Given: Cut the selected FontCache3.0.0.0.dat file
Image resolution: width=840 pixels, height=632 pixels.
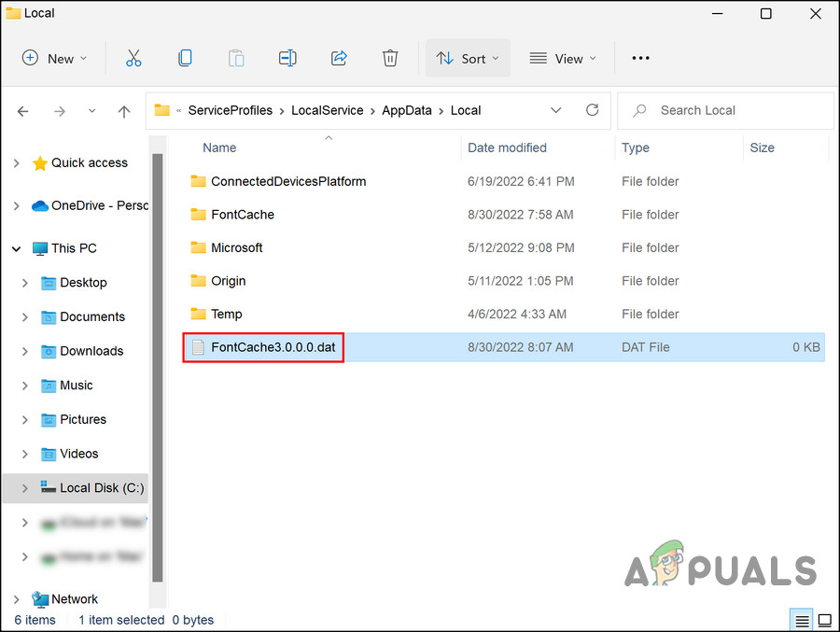Looking at the screenshot, I should point(133,58).
